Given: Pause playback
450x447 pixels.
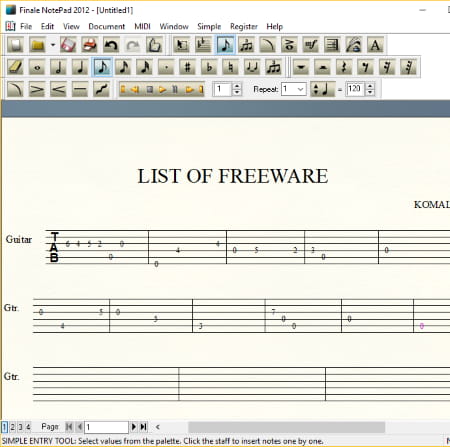Looking at the screenshot, I should [x=175, y=89].
